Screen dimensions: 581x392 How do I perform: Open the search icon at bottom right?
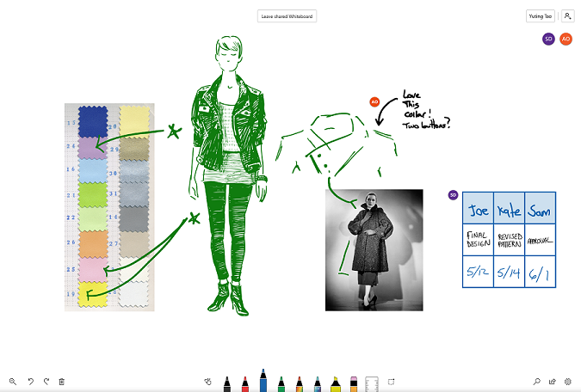(536, 381)
